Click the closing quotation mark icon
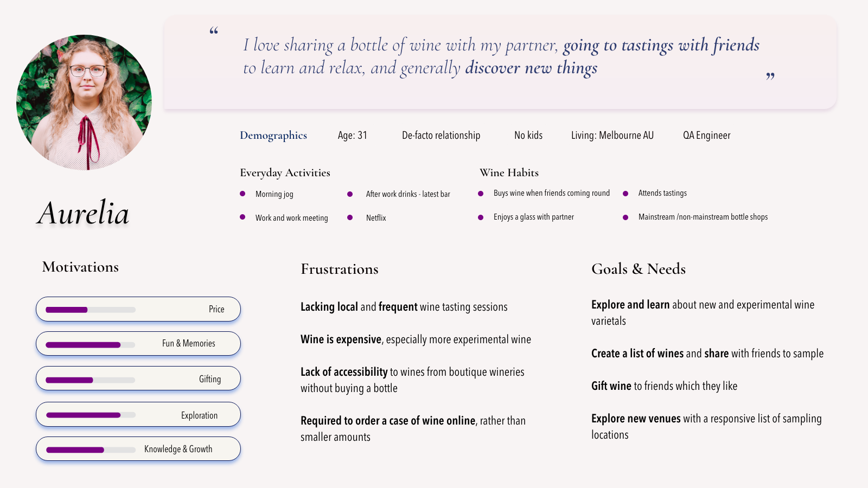 tap(770, 76)
